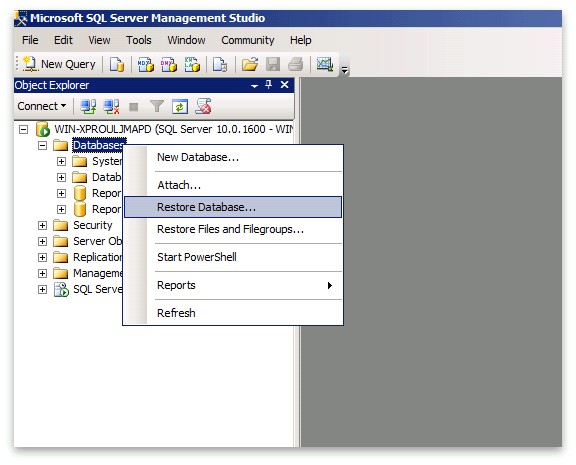The width and height of the screenshot is (576, 465).
Task: Select the Replication folder in the tree
Action: 97,257
